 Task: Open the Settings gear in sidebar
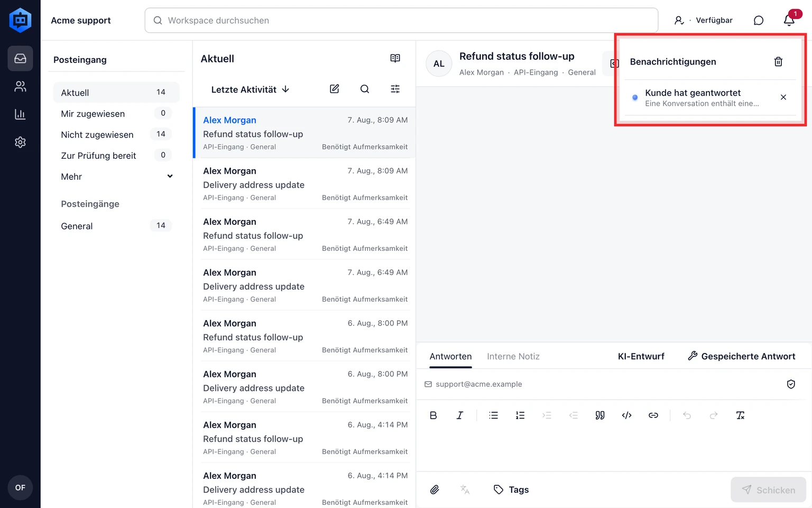20,142
